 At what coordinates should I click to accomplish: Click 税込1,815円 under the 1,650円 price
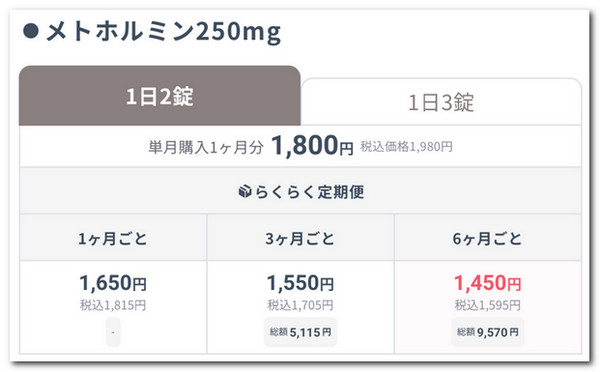pyautogui.click(x=113, y=305)
